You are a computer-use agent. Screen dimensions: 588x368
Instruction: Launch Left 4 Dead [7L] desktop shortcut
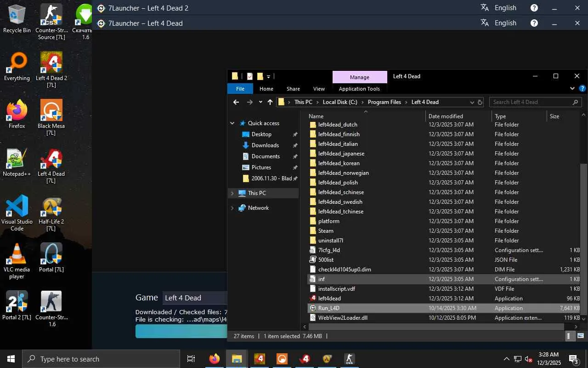pyautogui.click(x=51, y=166)
